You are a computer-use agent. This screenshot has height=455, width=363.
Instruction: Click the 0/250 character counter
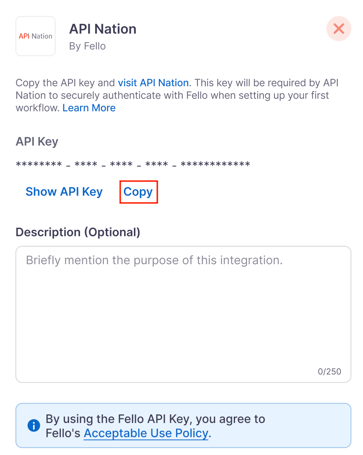point(329,371)
